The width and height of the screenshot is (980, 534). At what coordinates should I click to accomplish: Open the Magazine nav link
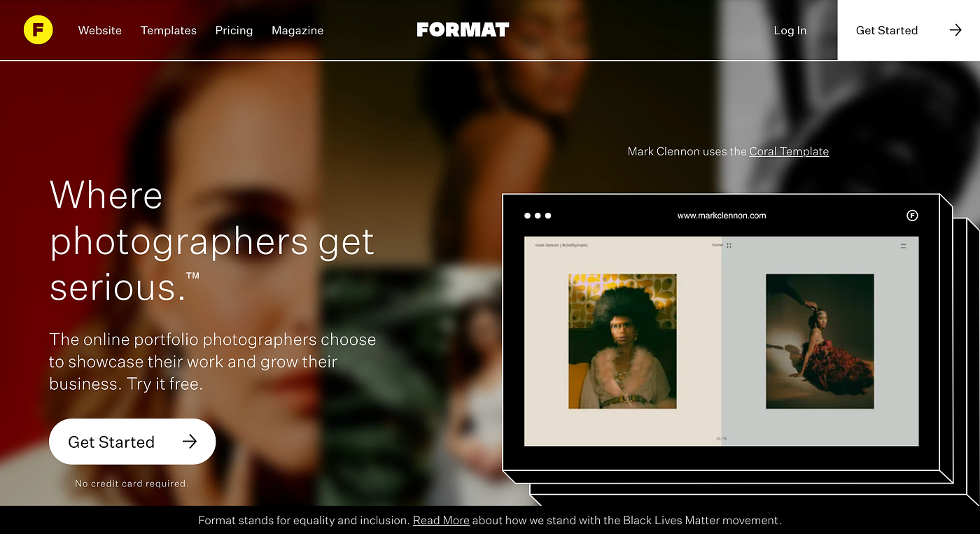click(297, 30)
